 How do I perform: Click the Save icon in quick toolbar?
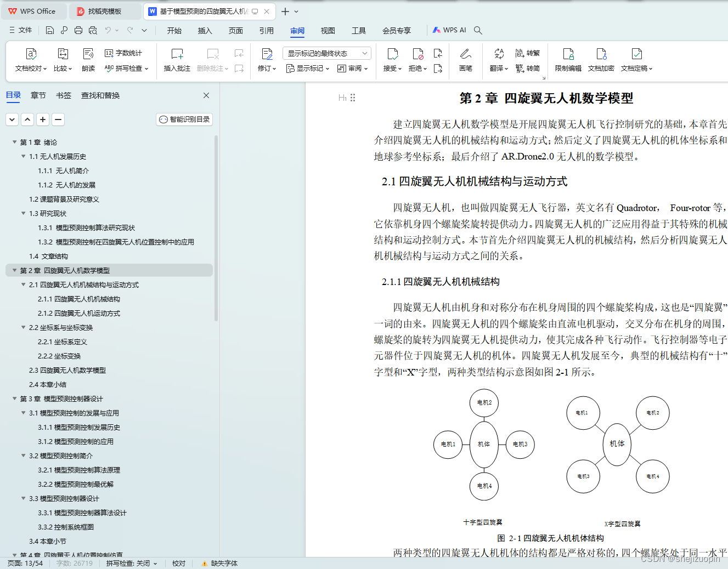click(x=50, y=30)
